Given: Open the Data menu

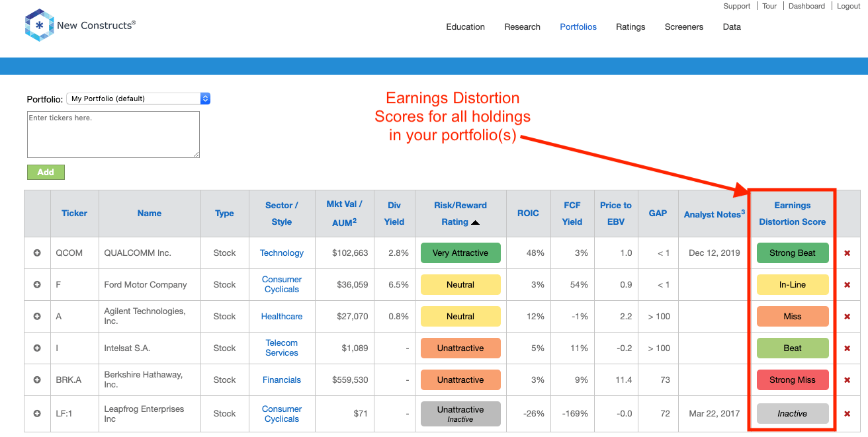Looking at the screenshot, I should coord(732,27).
